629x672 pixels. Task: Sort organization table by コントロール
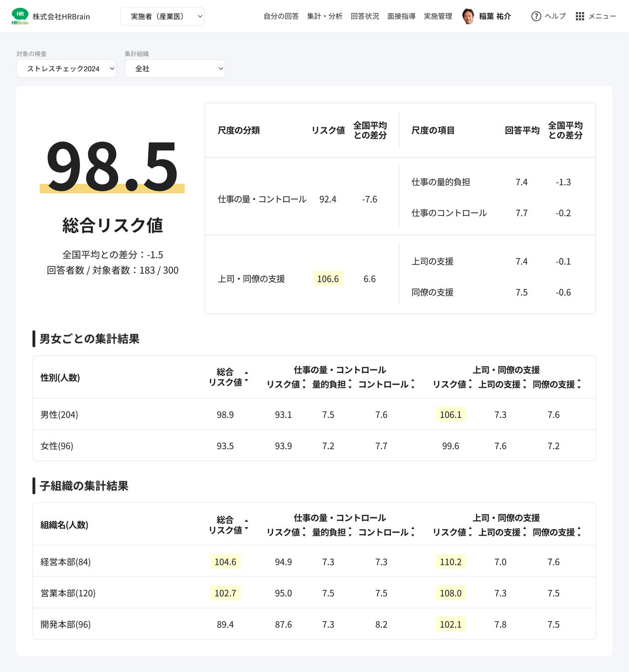point(413,532)
